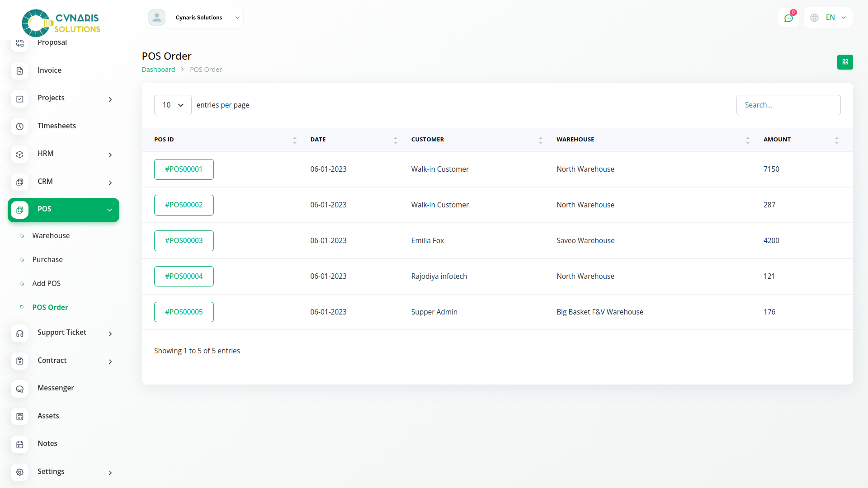The height and width of the screenshot is (488, 868).
Task: Click the Timesheets clock icon
Action: (x=20, y=127)
